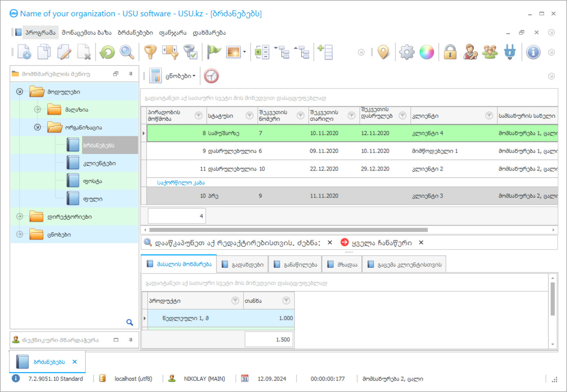Click the blue plug connection icon
Image resolution: width=567 pixels, height=392 pixels.
(x=509, y=52)
